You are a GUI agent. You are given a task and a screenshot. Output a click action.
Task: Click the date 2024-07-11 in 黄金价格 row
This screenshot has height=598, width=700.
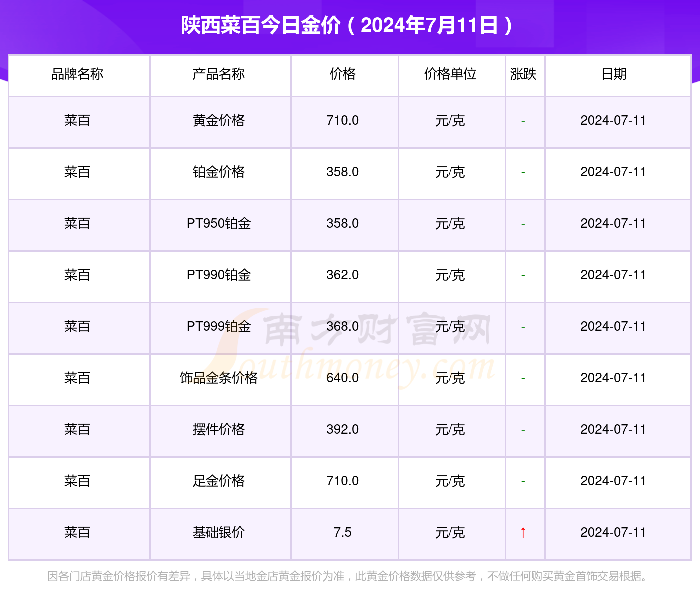614,121
